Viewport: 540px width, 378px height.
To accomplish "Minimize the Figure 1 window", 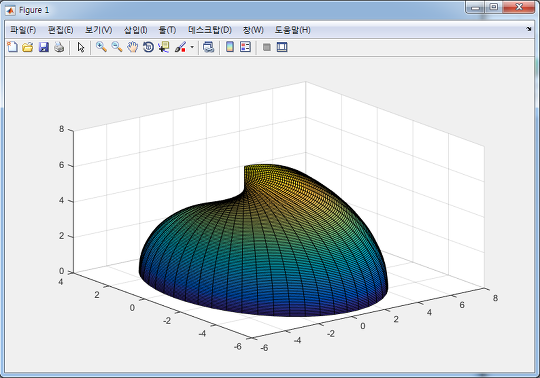I will point(476,7).
